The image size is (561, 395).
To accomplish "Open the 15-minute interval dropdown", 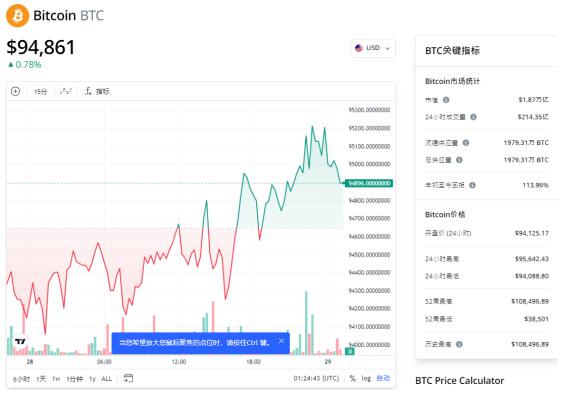I will tap(40, 92).
